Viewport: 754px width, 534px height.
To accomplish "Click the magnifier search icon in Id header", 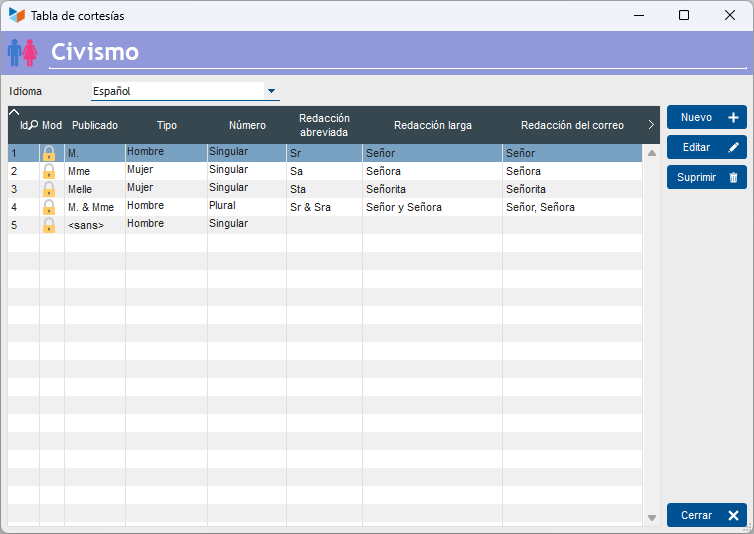I will pyautogui.click(x=33, y=125).
